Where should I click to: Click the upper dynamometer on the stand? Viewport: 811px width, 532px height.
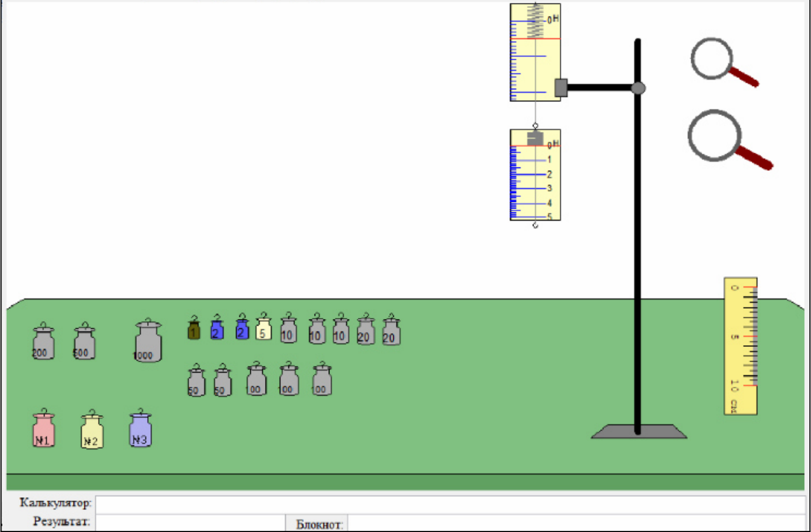535,52
